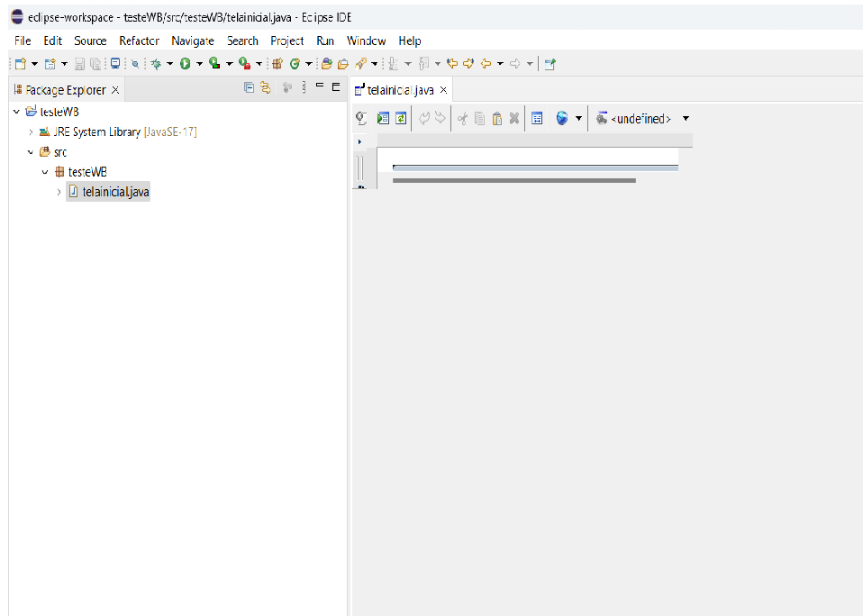Click the Paste clipboard icon
863x616 pixels.
click(497, 118)
